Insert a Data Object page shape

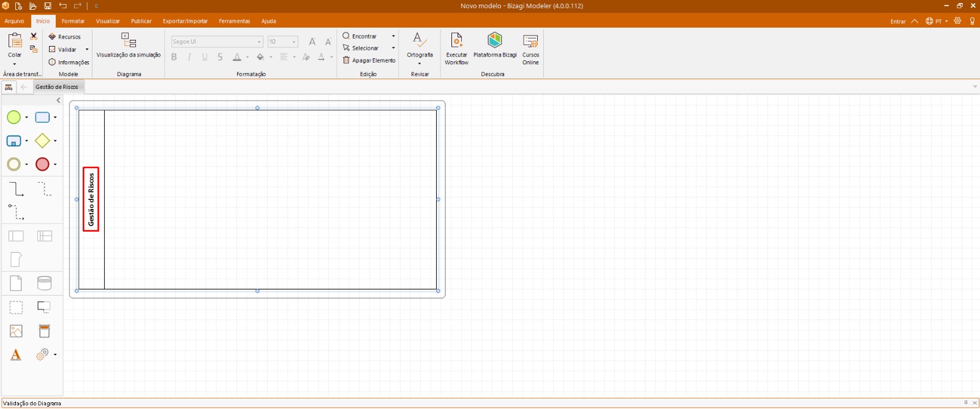[16, 283]
